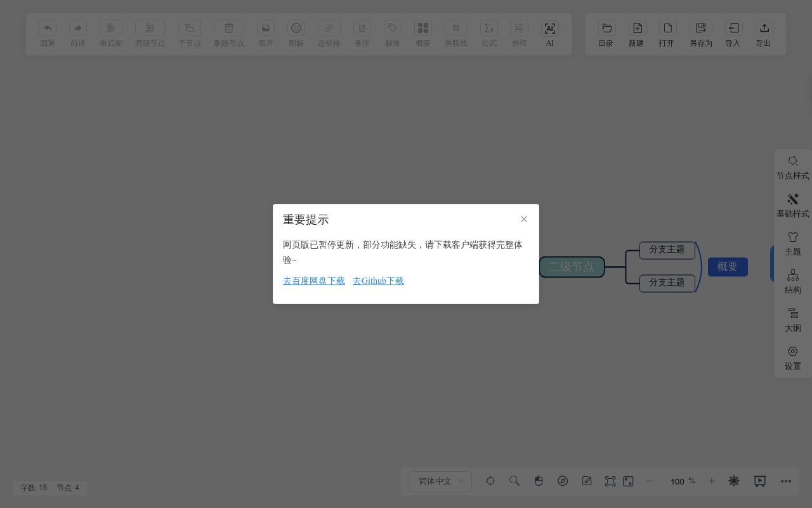Image resolution: width=812 pixels, height=508 pixels.
Task: Start the presentation demo mode icon
Action: click(760, 481)
